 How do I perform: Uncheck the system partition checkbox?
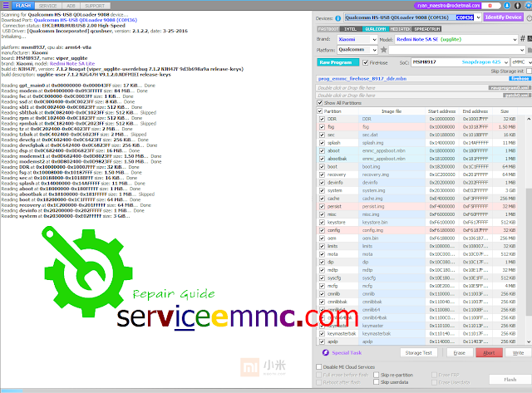click(322, 190)
